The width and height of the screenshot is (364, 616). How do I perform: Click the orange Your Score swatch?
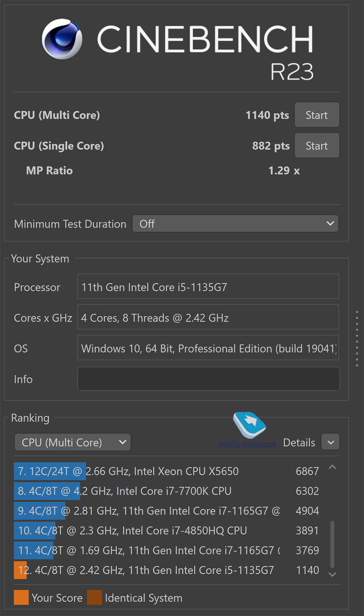[x=21, y=598]
